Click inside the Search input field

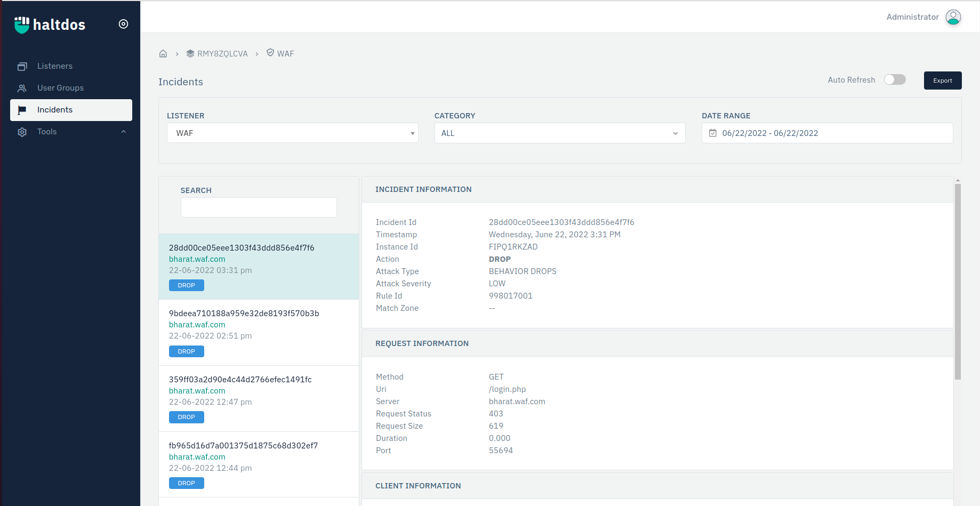point(259,207)
